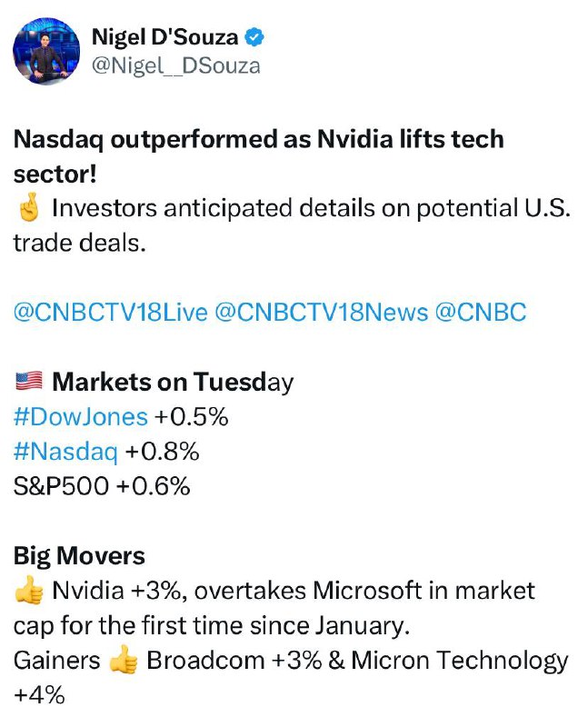Click the Markets on Tuesday heading
The image size is (588, 727).
tap(173, 382)
